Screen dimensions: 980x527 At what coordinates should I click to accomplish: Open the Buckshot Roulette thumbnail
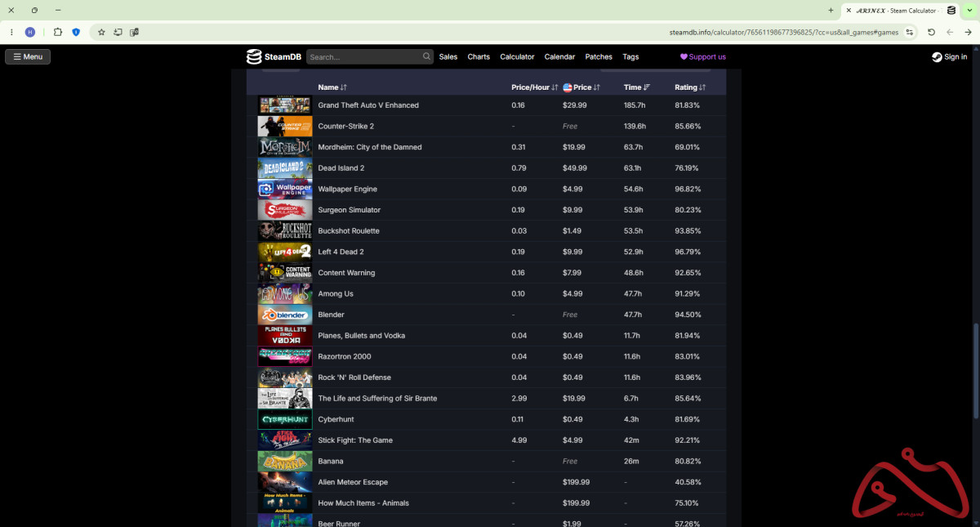pyautogui.click(x=285, y=230)
